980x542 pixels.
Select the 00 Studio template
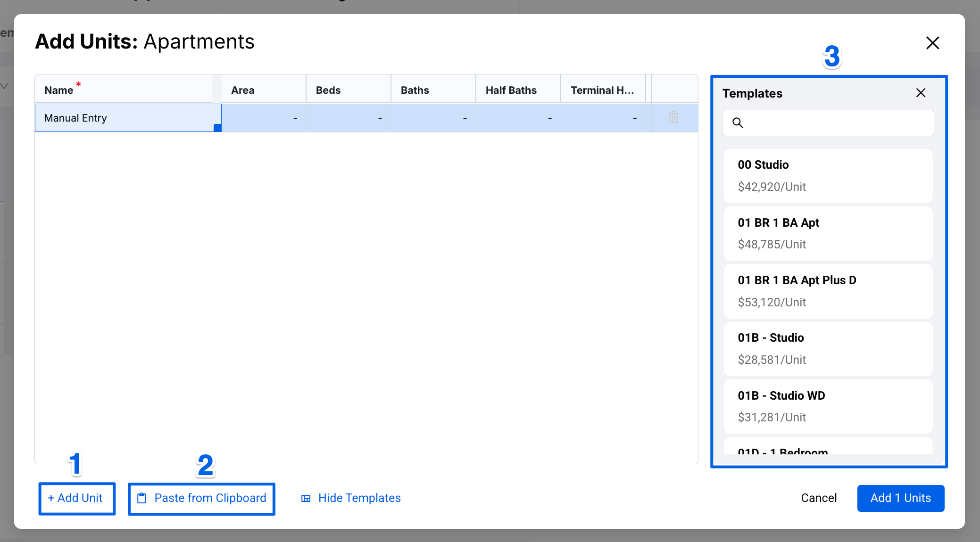[x=828, y=176]
